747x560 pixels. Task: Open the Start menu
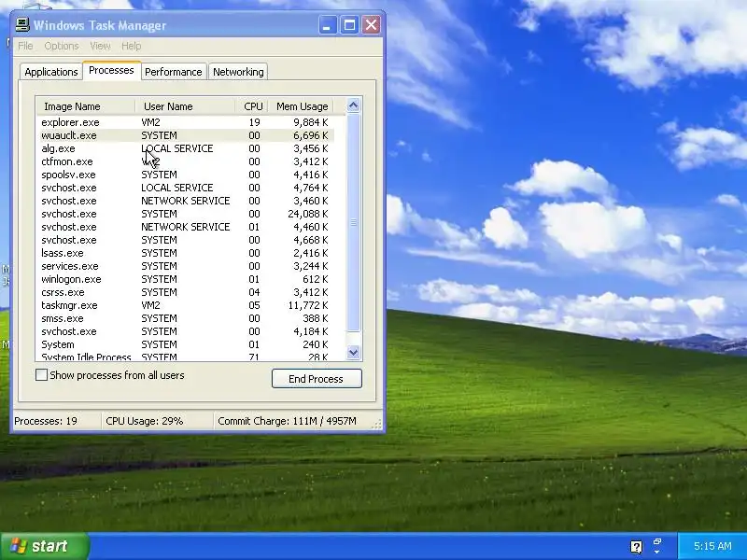[x=44, y=546]
